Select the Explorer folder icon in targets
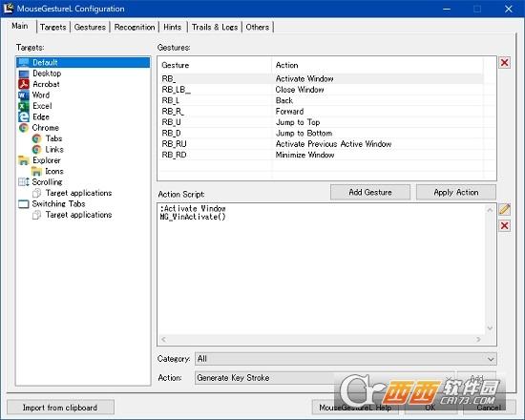Screen dimensions: 525x420 click(24, 160)
